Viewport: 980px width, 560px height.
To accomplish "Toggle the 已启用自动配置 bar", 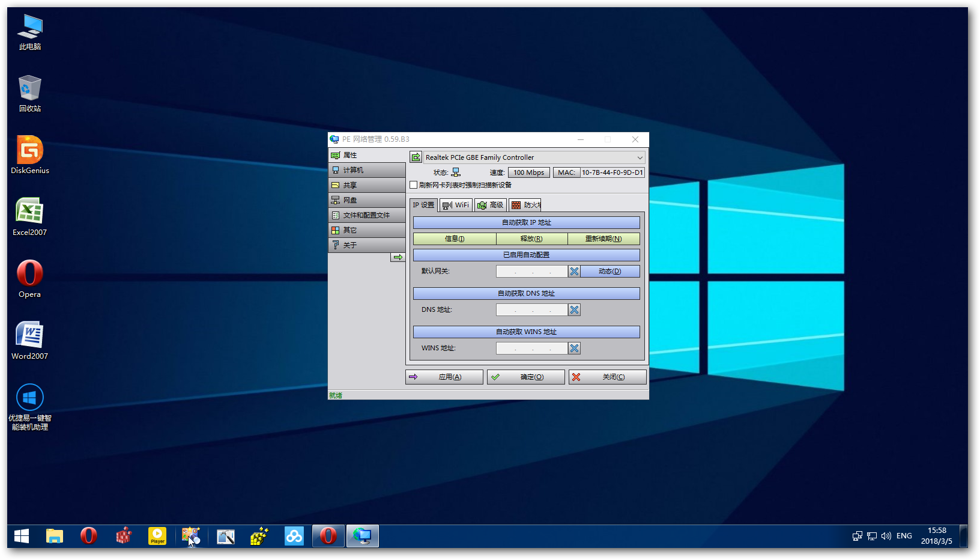I will tap(527, 255).
